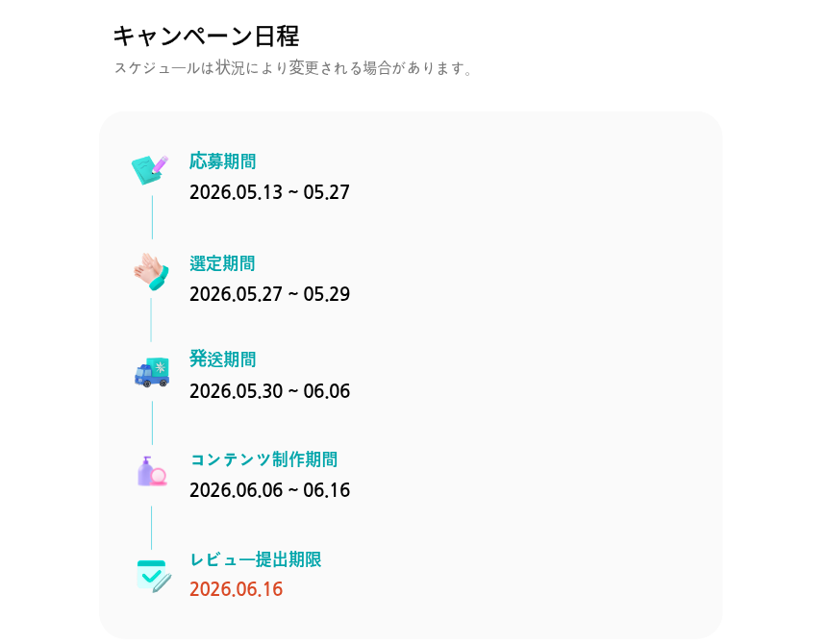Click the キャンペーン日程 heading

point(206,37)
